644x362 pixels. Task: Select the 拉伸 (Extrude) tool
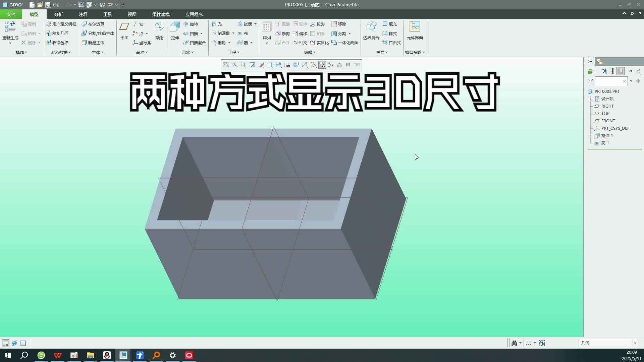174,33
